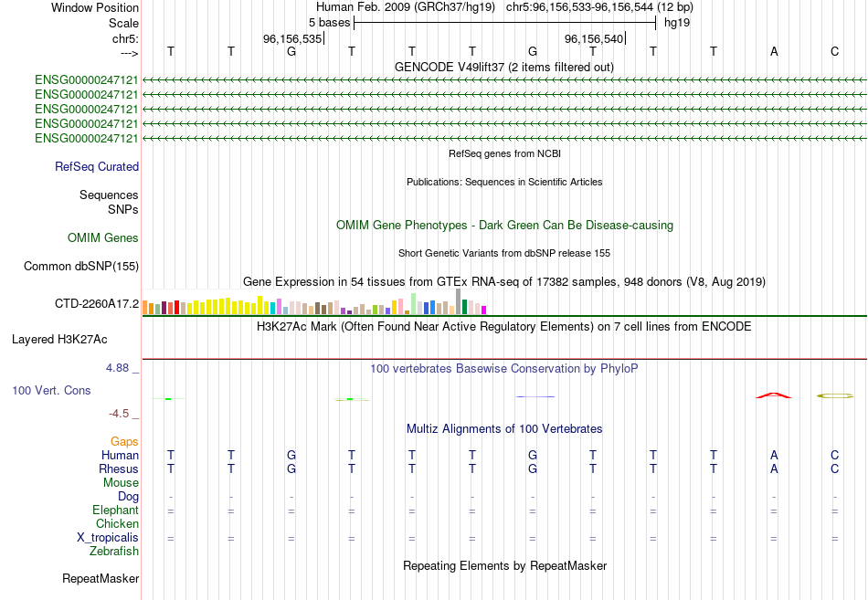This screenshot has width=868, height=600.
Task: Click the 100 Vert. Cons track label
Action: coord(51,390)
